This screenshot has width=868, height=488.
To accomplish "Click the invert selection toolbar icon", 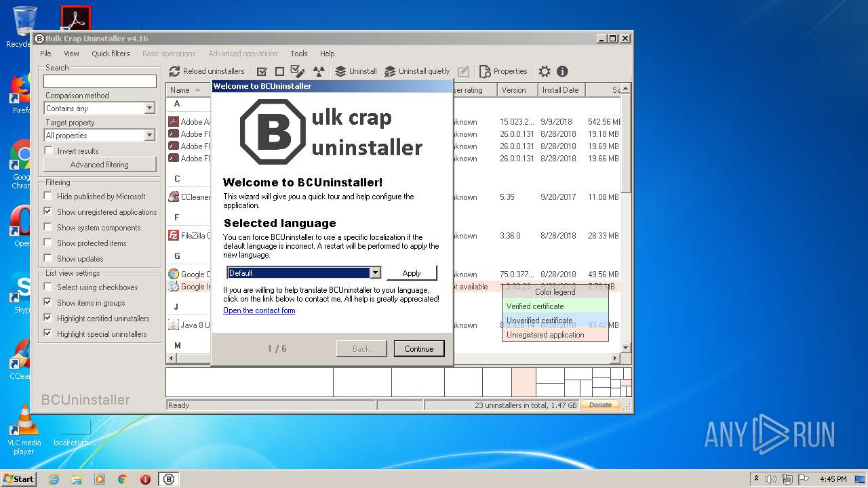I will click(x=298, y=71).
